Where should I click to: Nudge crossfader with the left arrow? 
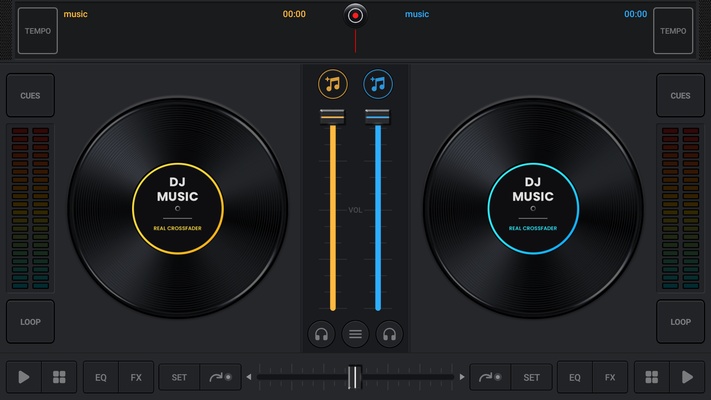248,377
